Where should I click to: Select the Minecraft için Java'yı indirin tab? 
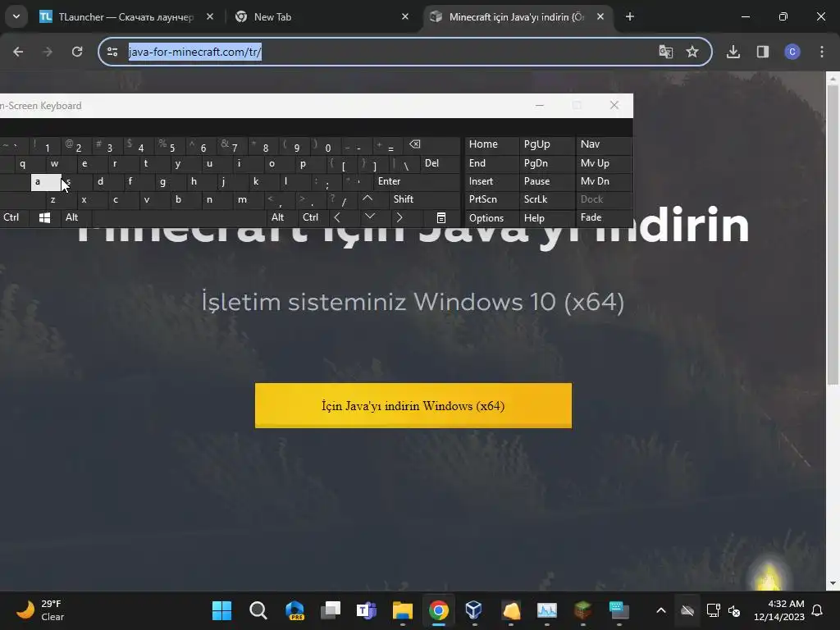[517, 17]
